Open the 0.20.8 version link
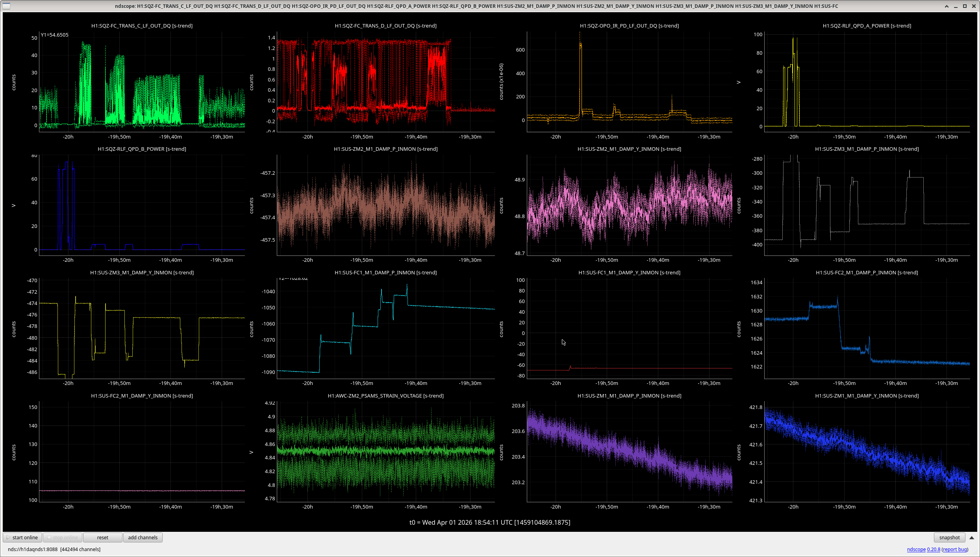The height and width of the screenshot is (557, 980). 934,549
